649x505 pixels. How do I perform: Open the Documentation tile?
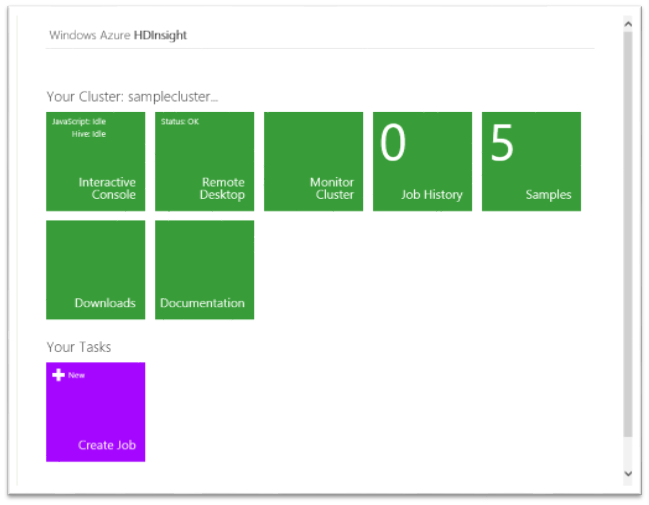[x=204, y=270]
